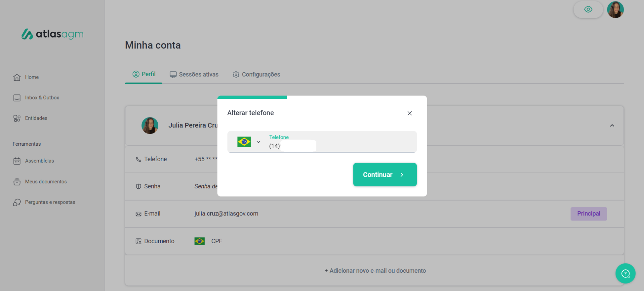
Task: Select the Principal badge on the email
Action: 589,213
